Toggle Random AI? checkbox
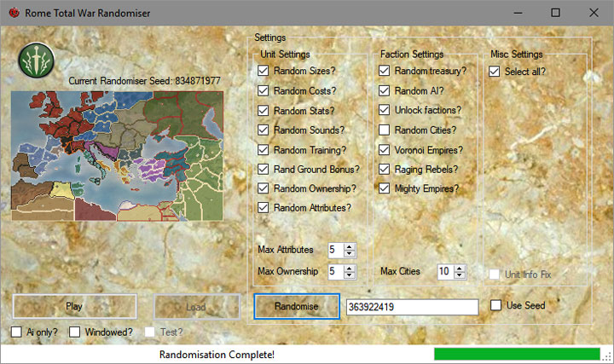Screen dimensions: 614x364 pyautogui.click(x=384, y=91)
